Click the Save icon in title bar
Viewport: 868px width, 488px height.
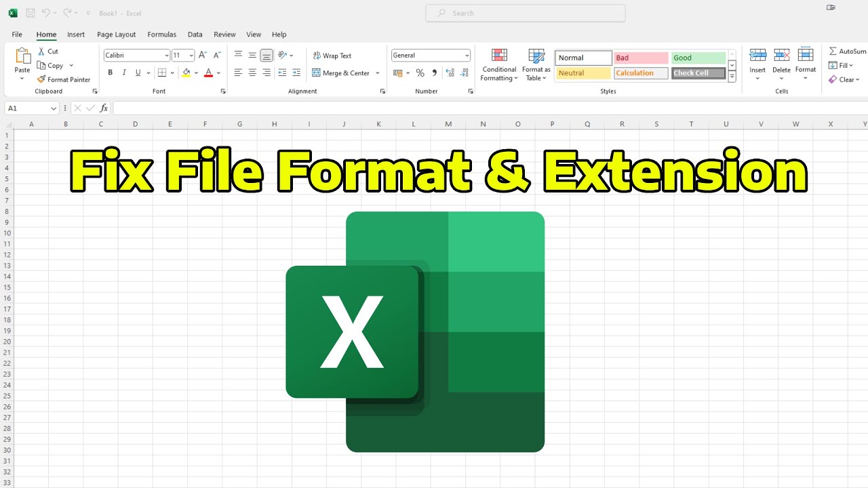[31, 13]
